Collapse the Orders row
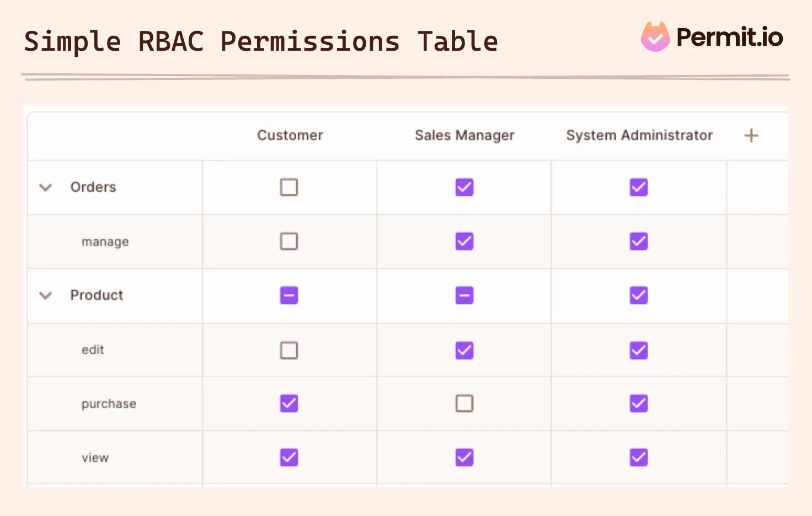The image size is (812, 516). pos(46,187)
